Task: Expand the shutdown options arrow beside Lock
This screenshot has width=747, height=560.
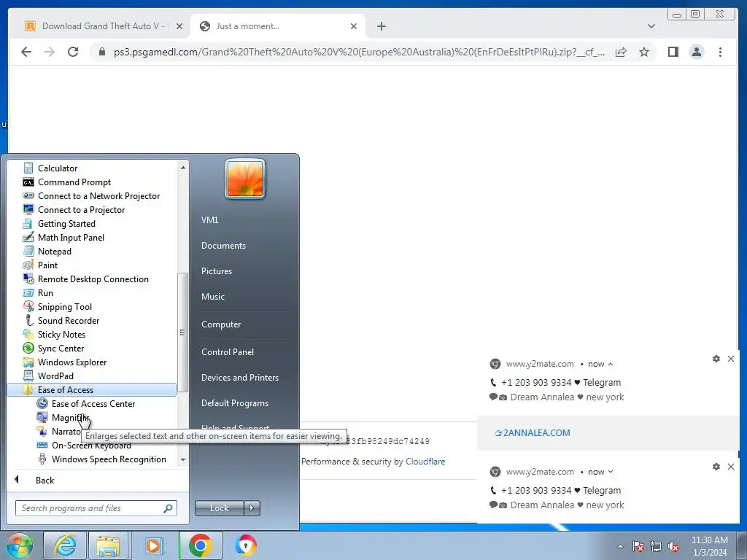Action: pyautogui.click(x=252, y=508)
